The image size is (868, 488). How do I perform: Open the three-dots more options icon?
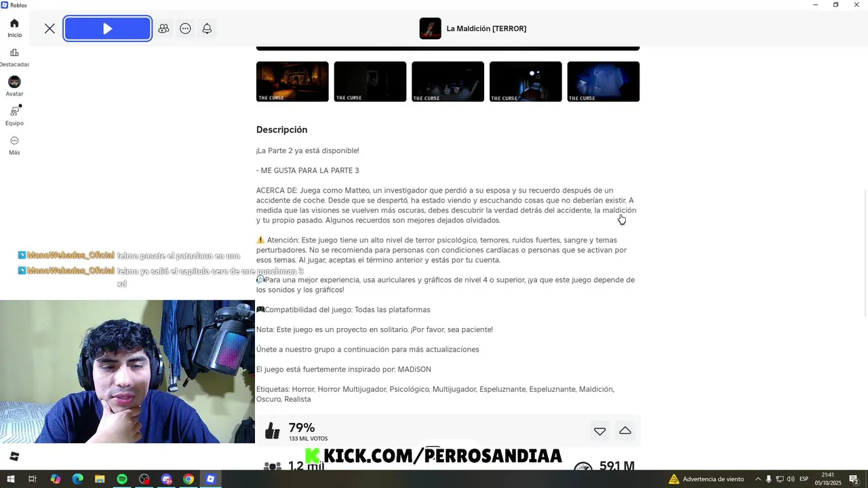[185, 28]
